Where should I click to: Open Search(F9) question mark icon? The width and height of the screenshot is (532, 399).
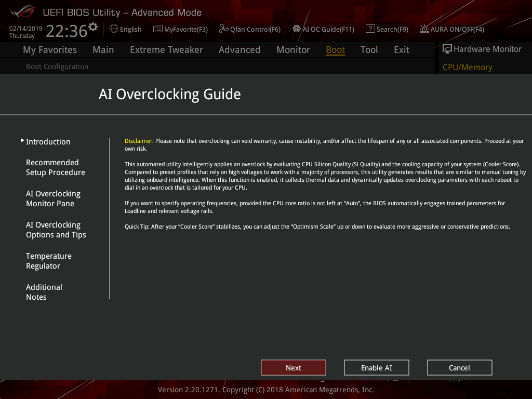tap(370, 29)
